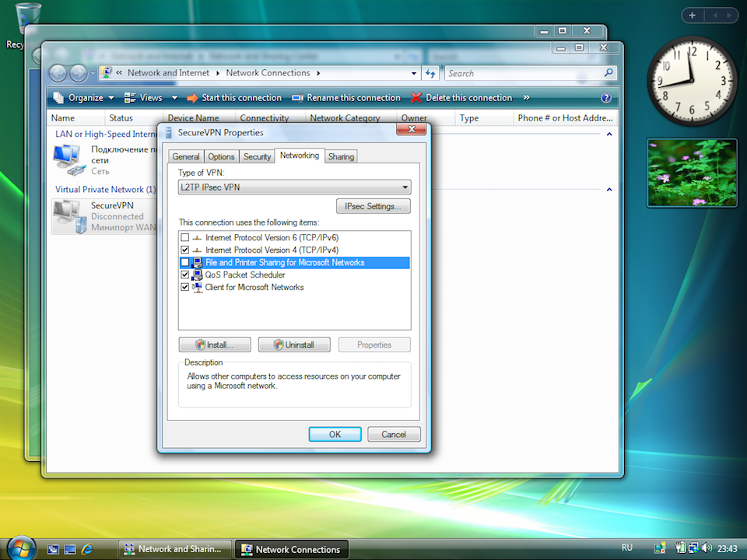Open the Recycle Bin on the desktop
The height and width of the screenshot is (560, 747).
tap(28, 18)
